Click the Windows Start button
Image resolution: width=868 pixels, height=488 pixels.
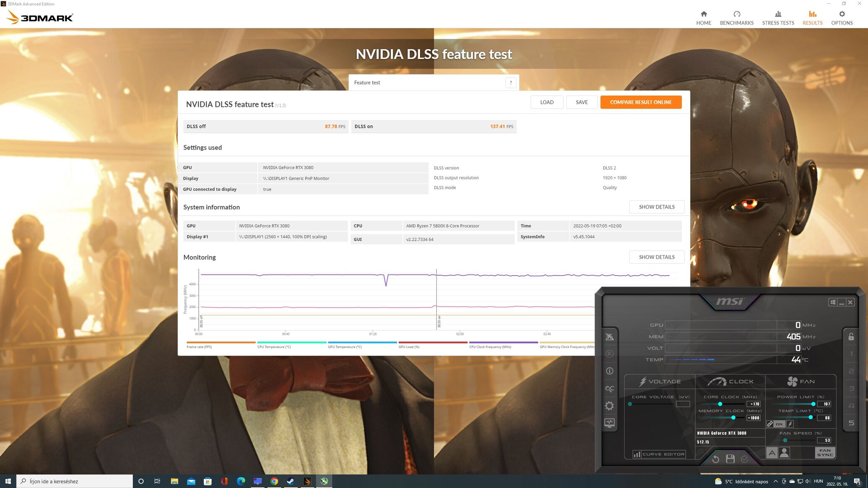8,481
